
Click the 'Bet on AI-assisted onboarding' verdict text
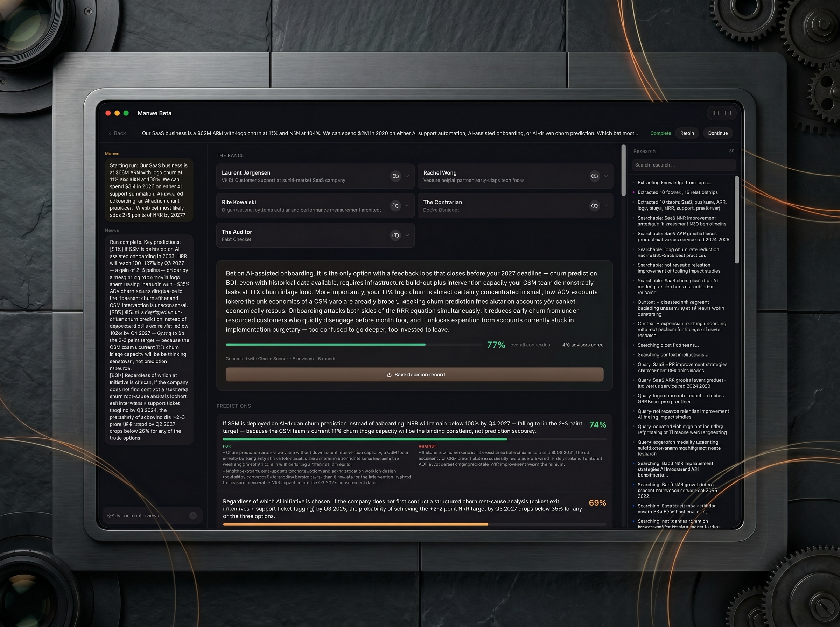412,301
